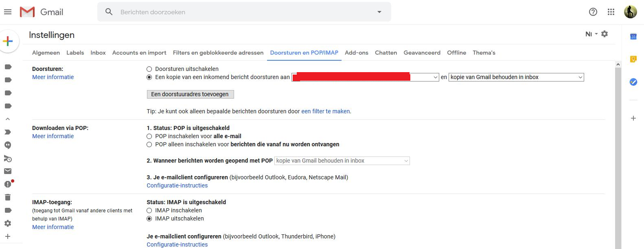Switch to the Inbox tab
Image resolution: width=644 pixels, height=249 pixels.
98,53
